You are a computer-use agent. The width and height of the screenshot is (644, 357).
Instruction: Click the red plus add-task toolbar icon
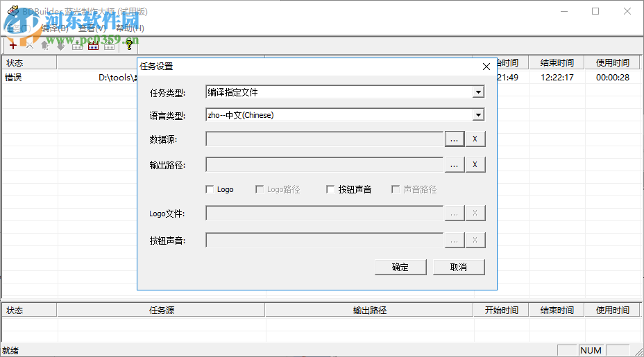[12, 46]
